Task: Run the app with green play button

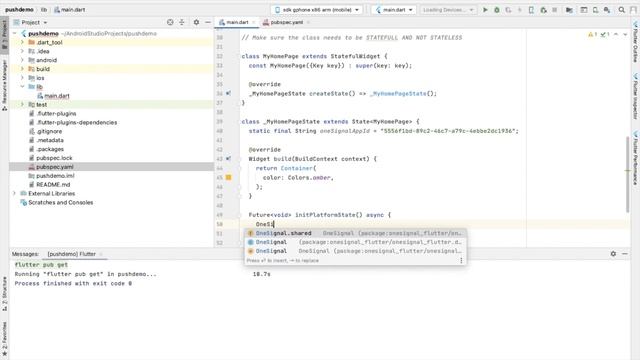Action: pos(485,10)
